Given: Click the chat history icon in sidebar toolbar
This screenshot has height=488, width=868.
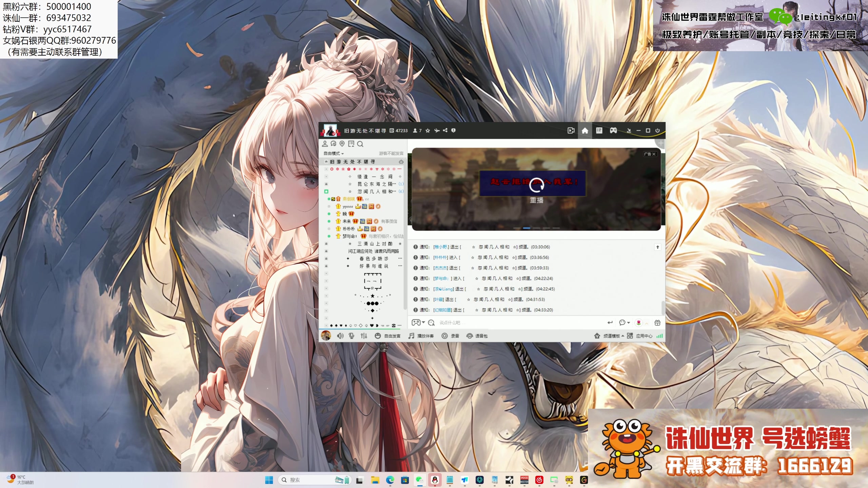Looking at the screenshot, I should click(x=333, y=144).
